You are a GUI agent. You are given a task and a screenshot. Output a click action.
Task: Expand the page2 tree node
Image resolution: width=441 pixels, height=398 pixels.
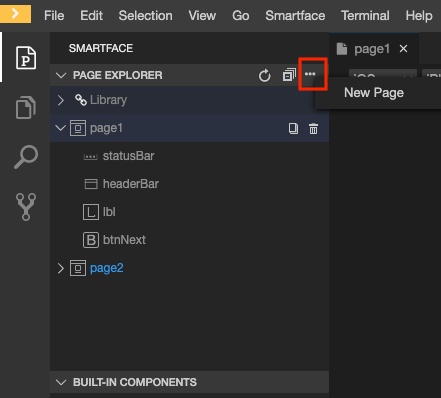(61, 268)
